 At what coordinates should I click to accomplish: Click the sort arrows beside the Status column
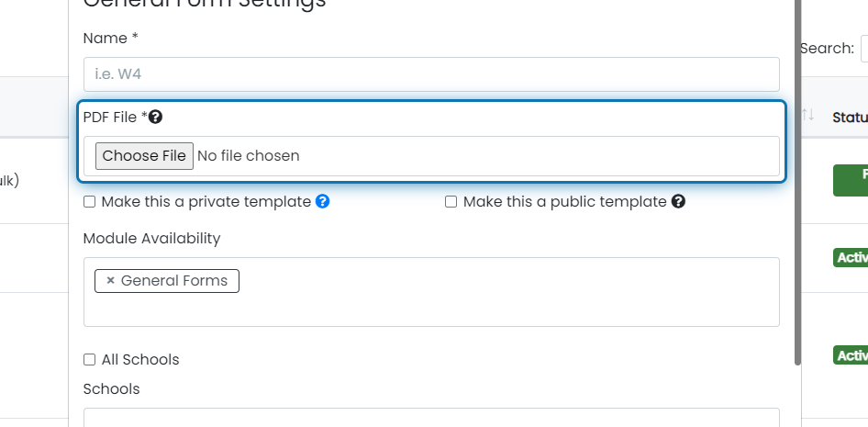(808, 115)
